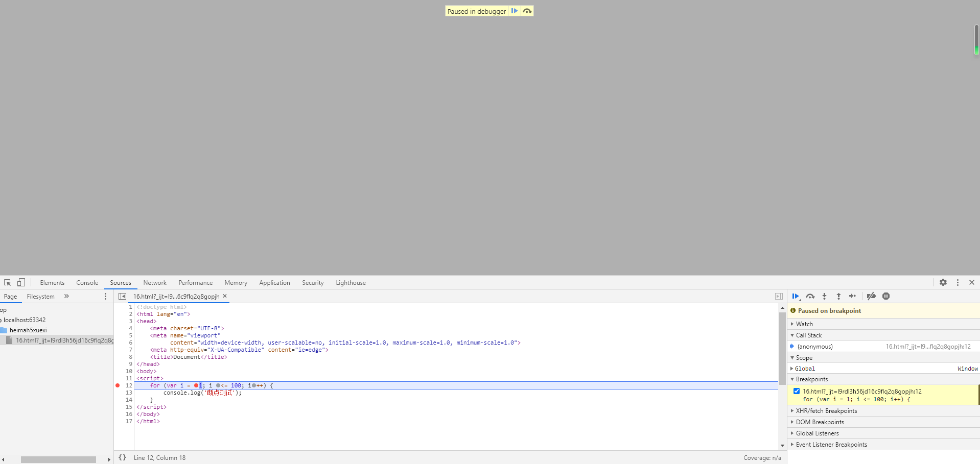Toggle pause on exceptions
The image size is (980, 464).
tap(886, 296)
